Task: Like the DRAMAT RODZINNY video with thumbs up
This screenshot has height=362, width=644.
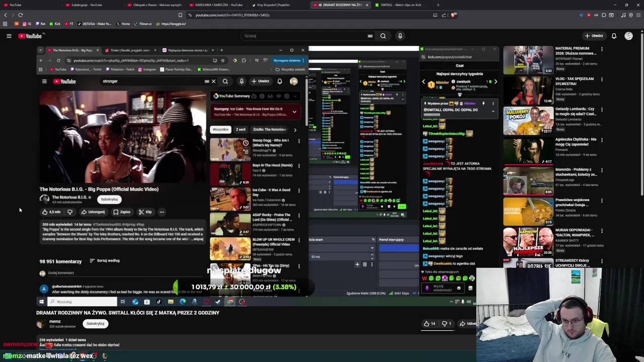Action: (x=429, y=324)
